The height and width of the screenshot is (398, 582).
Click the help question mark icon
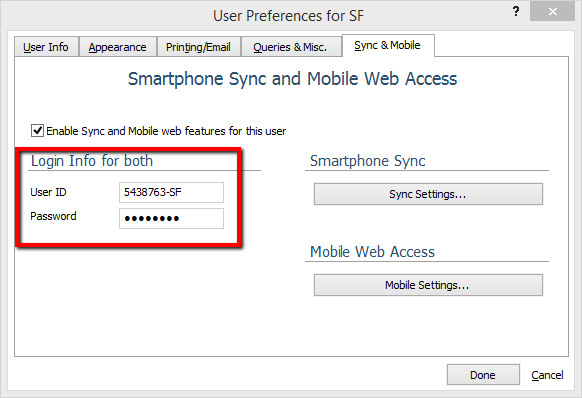coord(516,12)
